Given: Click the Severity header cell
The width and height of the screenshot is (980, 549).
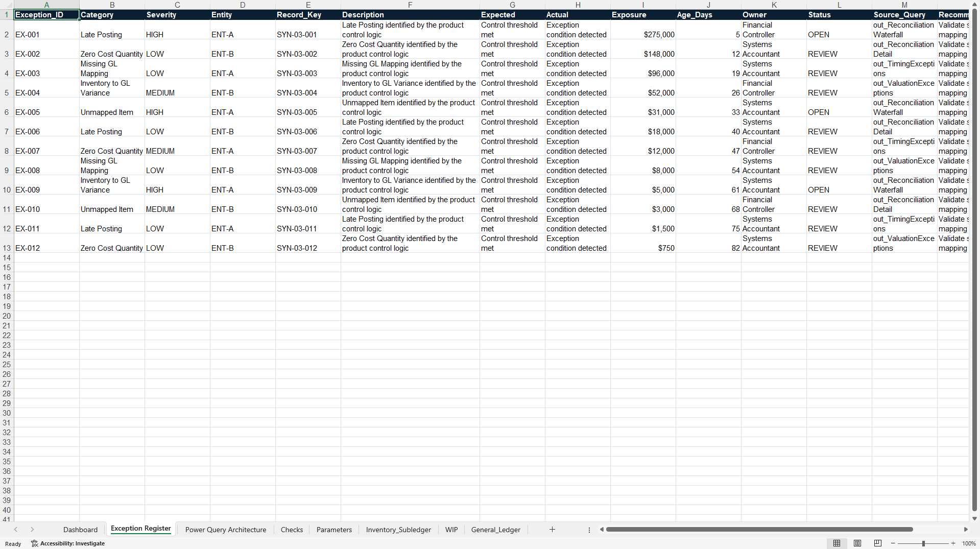Looking at the screenshot, I should tap(177, 15).
